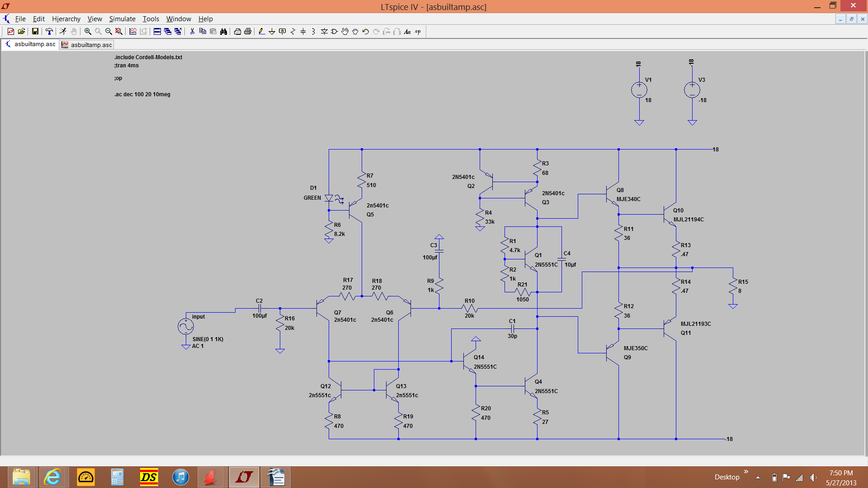Open the Tools menu
This screenshot has height=488, width=868.
pos(151,19)
